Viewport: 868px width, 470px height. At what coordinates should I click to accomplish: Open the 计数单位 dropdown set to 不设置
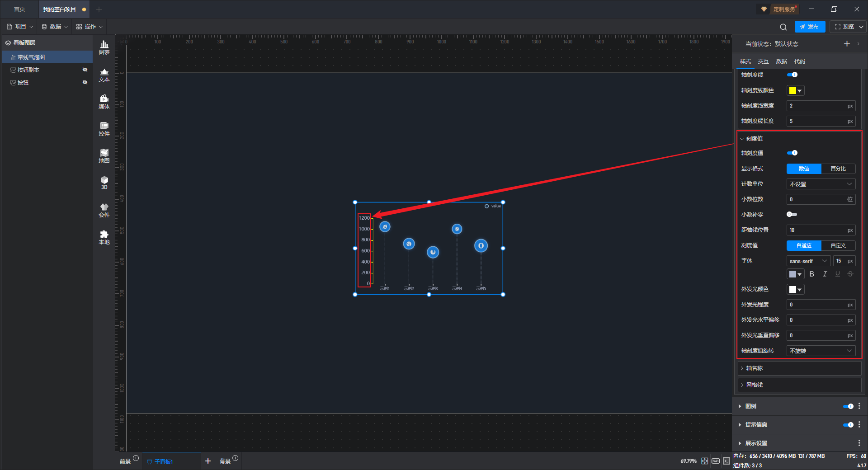(x=821, y=184)
